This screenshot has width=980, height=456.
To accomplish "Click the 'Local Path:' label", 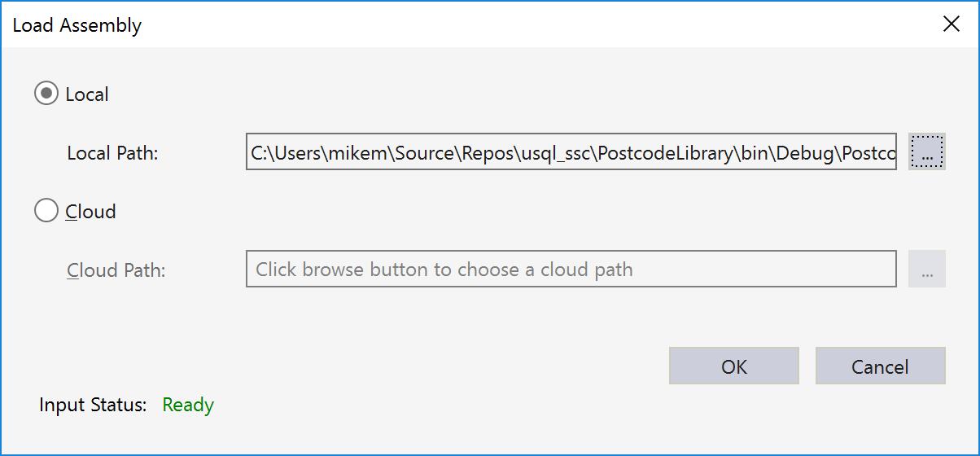I will pos(112,153).
